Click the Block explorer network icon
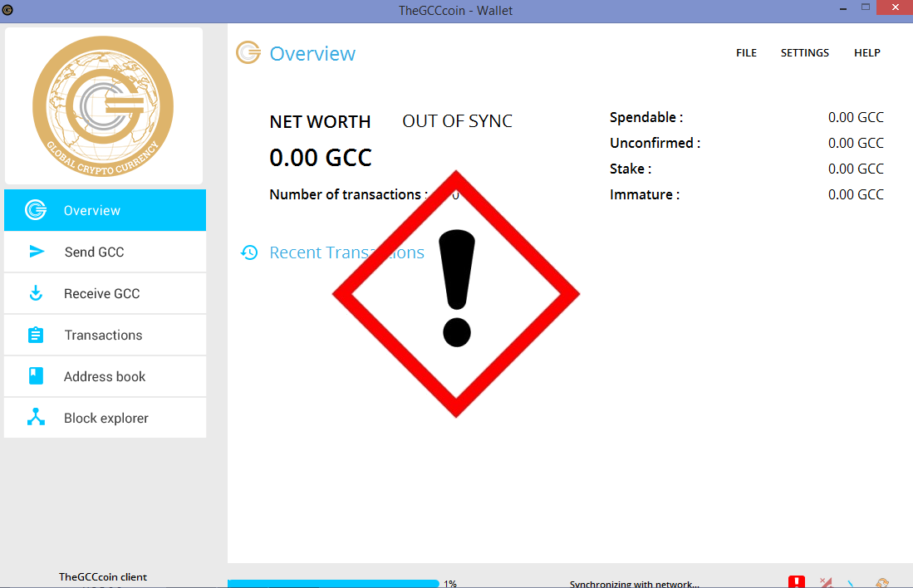 (36, 417)
